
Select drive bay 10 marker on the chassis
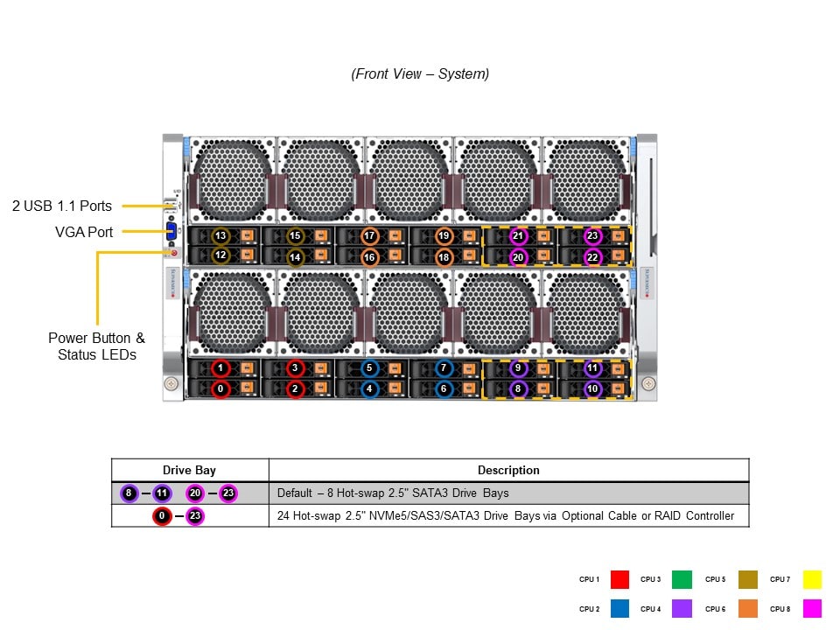tap(592, 388)
